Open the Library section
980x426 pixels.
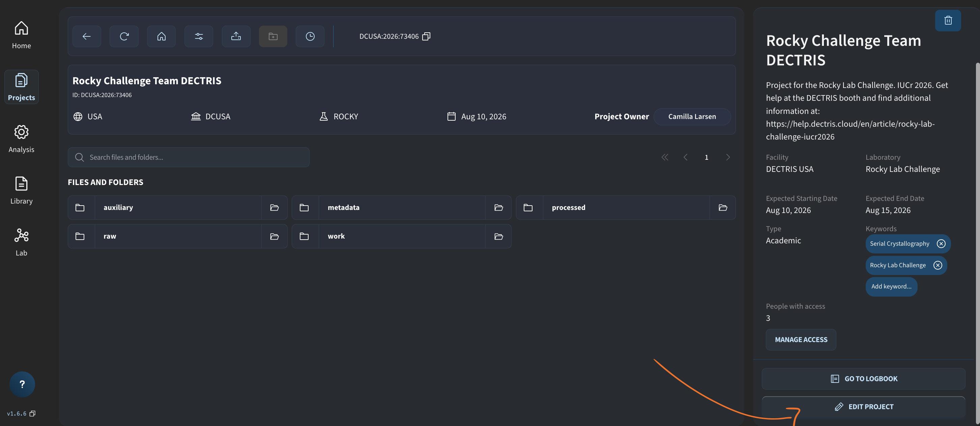tap(21, 190)
